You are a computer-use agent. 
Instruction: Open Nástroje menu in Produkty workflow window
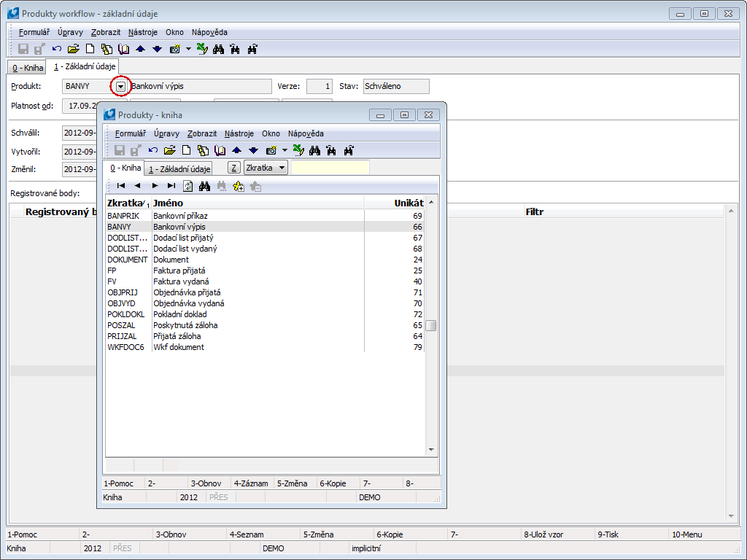coord(142,32)
